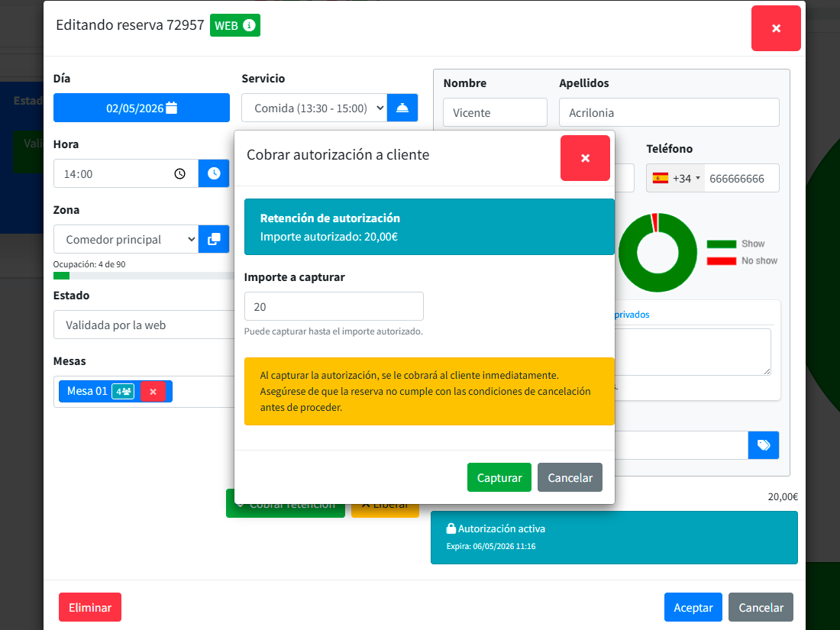Close the Cobrar autorización dialog

585,158
